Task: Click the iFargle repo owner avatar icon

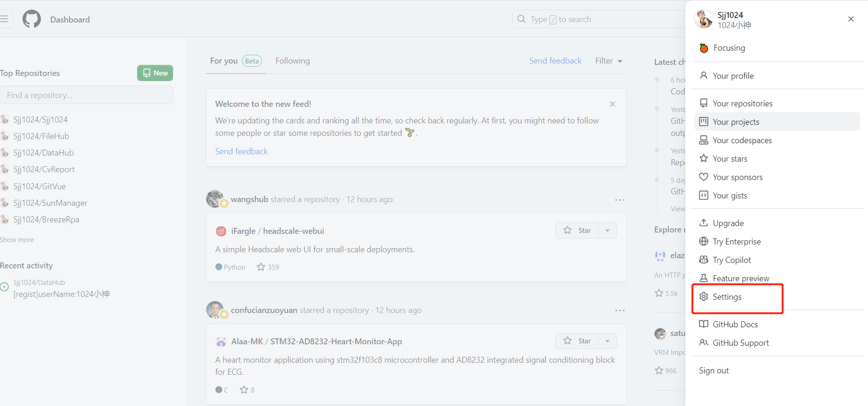Action: pyautogui.click(x=221, y=231)
